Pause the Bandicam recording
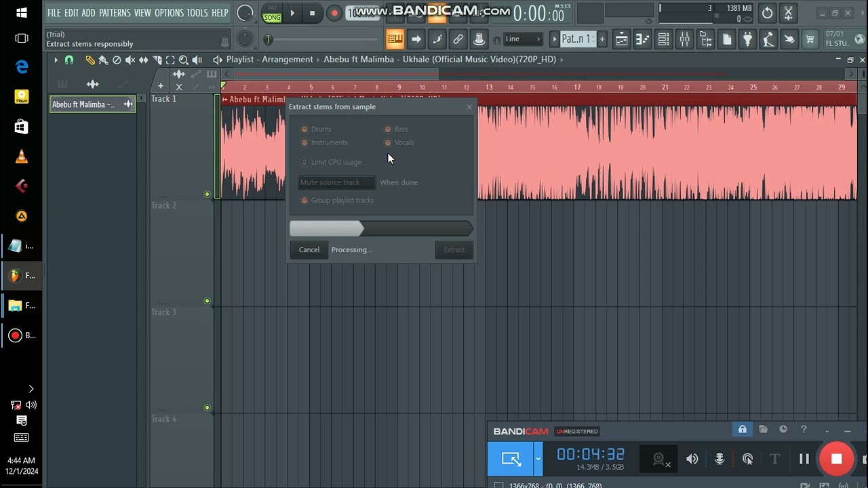The width and height of the screenshot is (868, 488). tap(804, 459)
